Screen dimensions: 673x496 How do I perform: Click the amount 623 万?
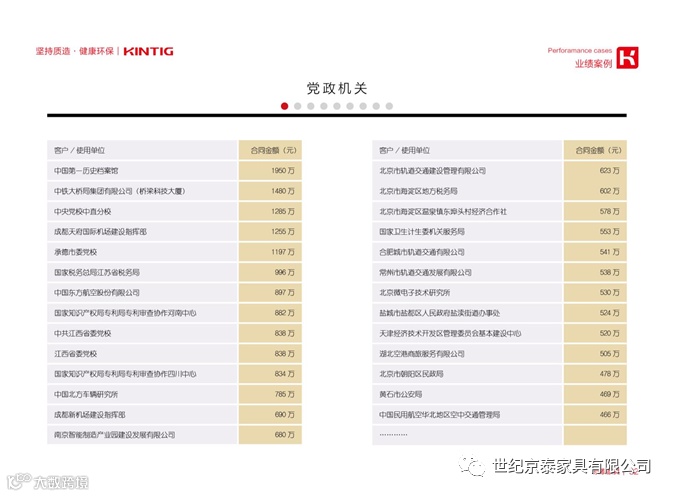(609, 171)
